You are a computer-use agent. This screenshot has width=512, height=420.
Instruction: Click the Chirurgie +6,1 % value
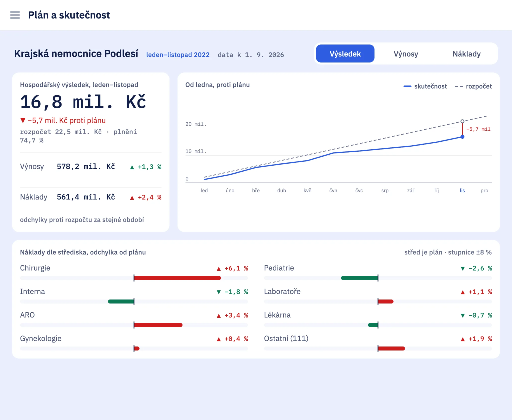pos(232,268)
